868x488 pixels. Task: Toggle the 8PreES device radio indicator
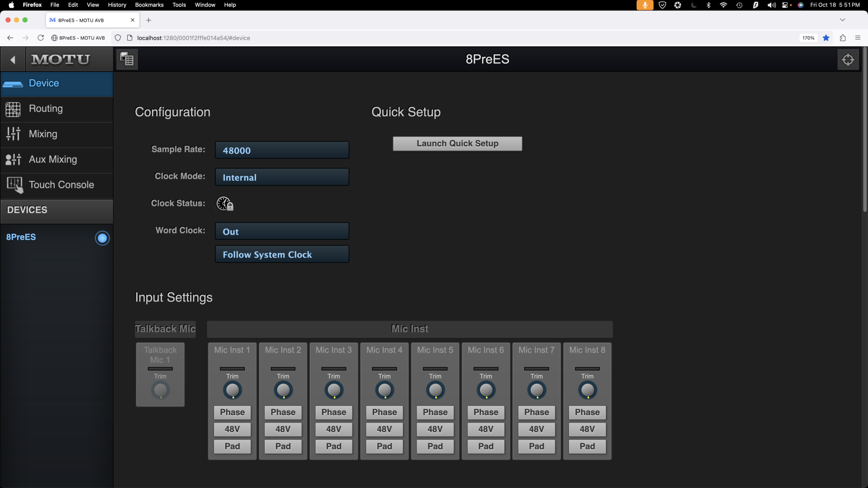[102, 238]
